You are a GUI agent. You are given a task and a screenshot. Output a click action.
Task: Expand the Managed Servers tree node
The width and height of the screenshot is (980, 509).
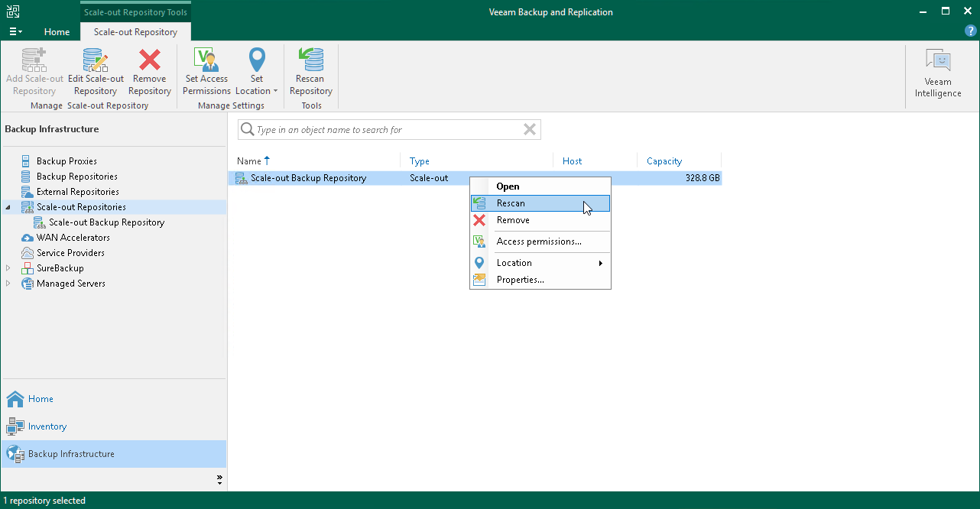point(8,284)
